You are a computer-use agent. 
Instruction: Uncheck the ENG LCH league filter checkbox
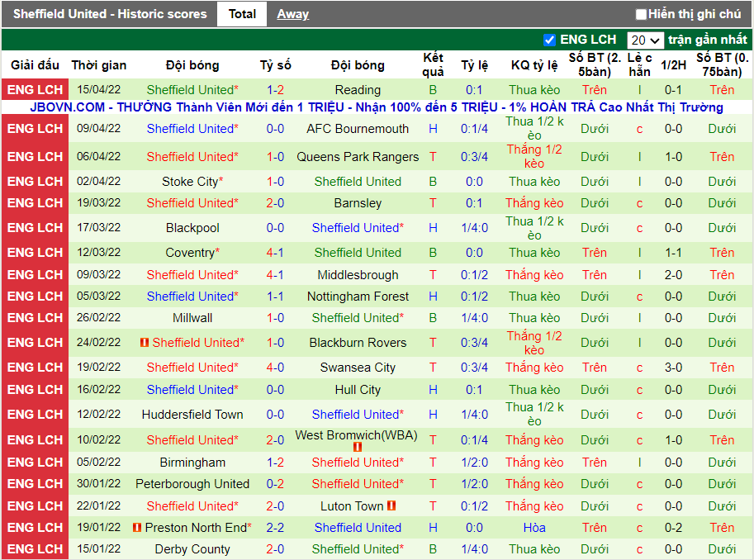(x=549, y=40)
